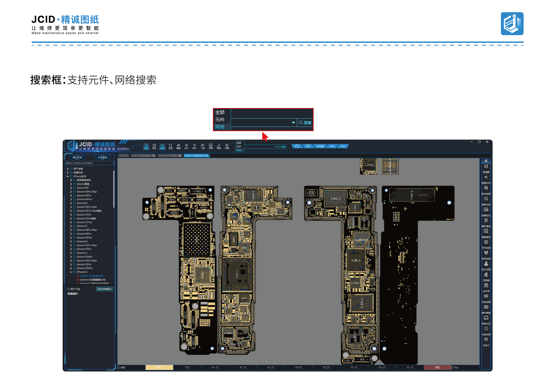The height and width of the screenshot is (392, 555).
Task: Open the iphxne12后置摄像头AB tree item
Action: pyautogui.click(x=93, y=280)
